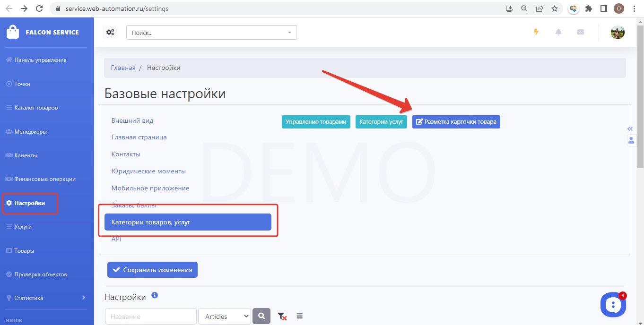Focus the Название filter input field
This screenshot has width=644, height=325.
(x=150, y=316)
